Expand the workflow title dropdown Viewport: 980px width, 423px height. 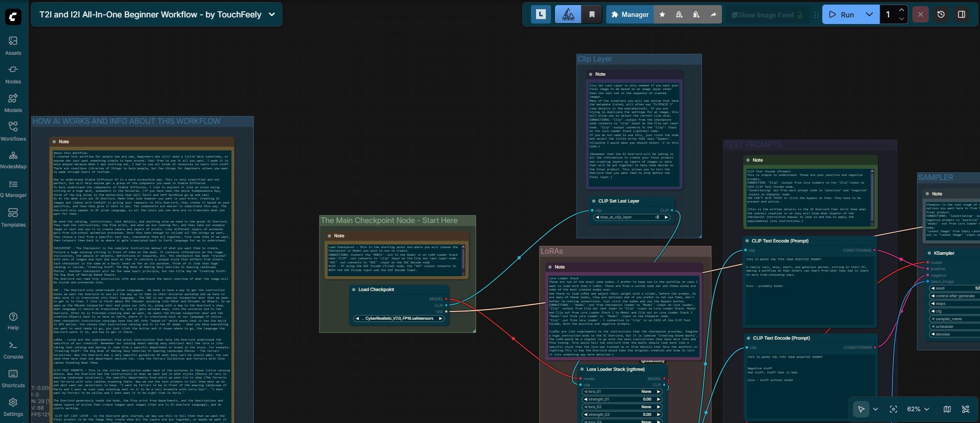point(272,14)
